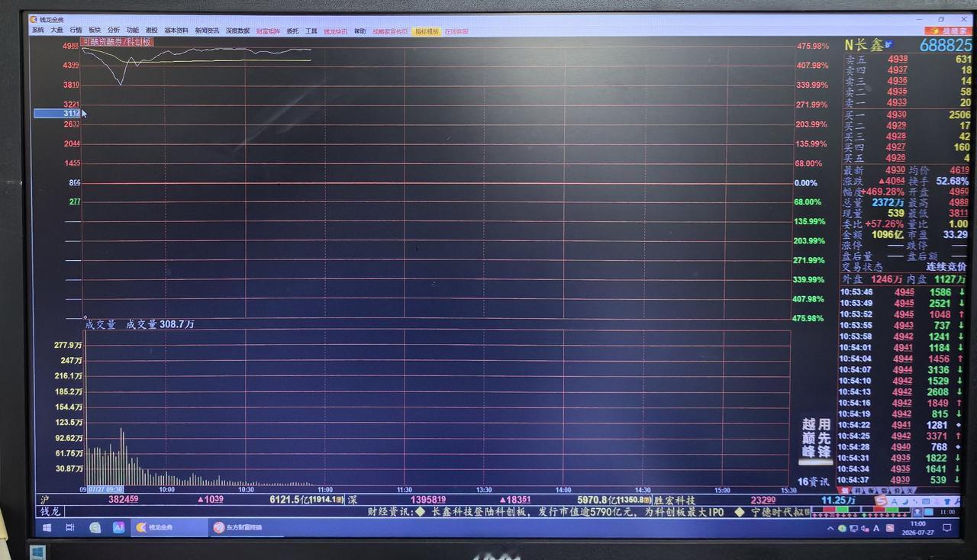Click the 买一 volume 2506
The height and width of the screenshot is (560, 977).
pyautogui.click(x=959, y=115)
